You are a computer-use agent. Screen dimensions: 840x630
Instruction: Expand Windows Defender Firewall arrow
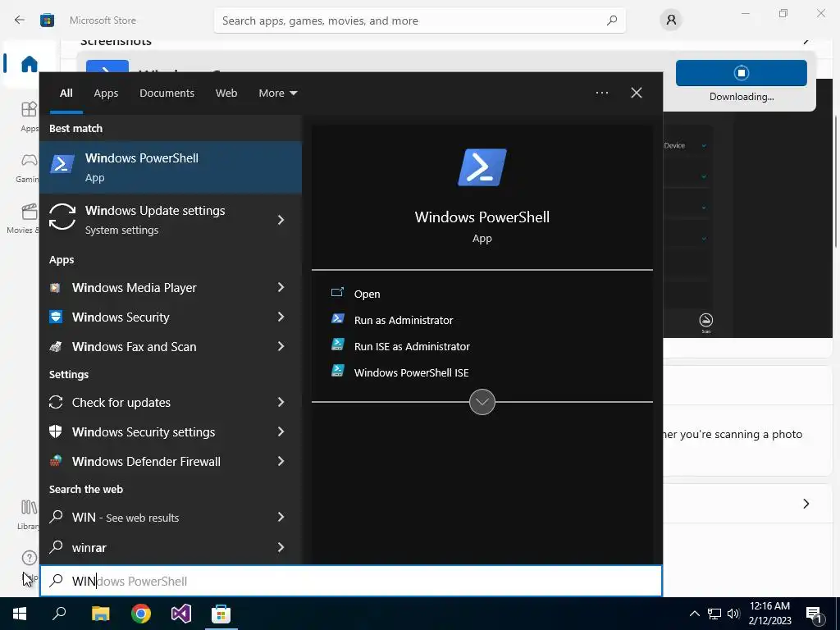pyautogui.click(x=281, y=461)
